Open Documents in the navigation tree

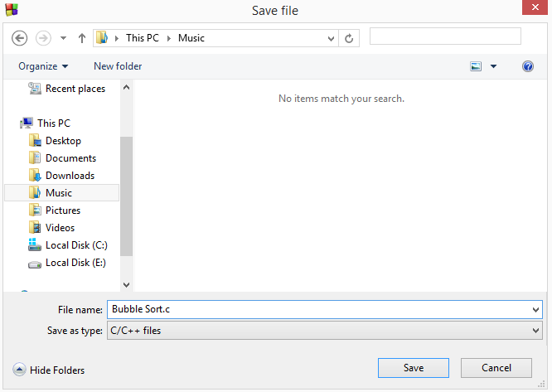pos(70,158)
